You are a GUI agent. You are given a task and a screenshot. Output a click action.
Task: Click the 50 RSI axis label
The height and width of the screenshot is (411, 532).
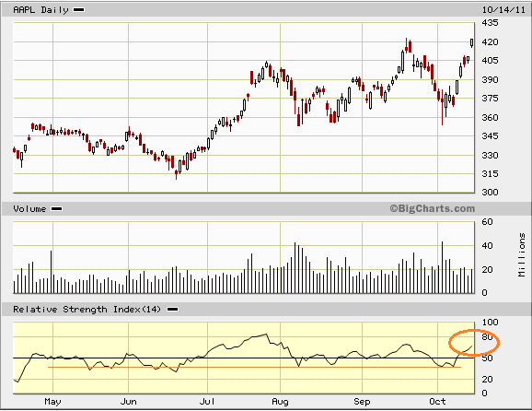[487, 358]
